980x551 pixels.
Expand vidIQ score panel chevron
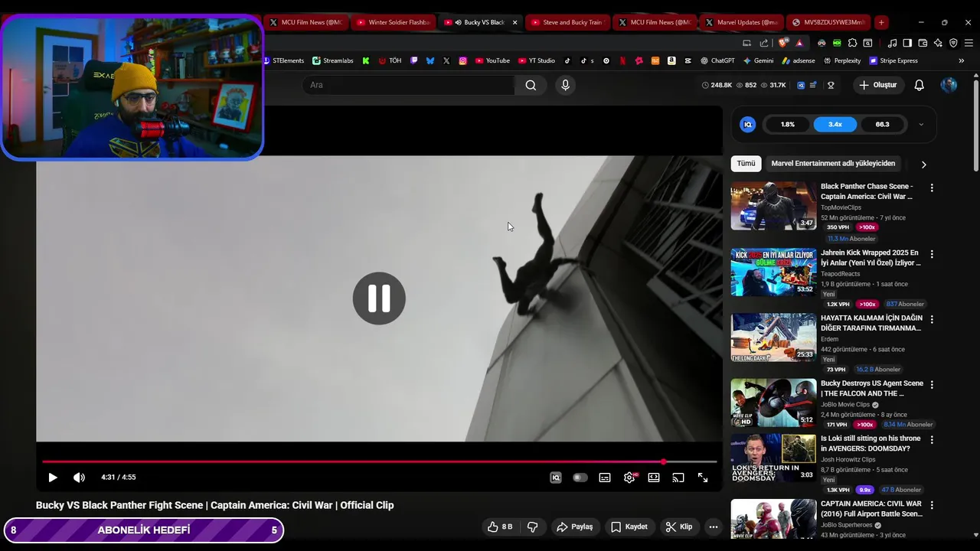921,125
